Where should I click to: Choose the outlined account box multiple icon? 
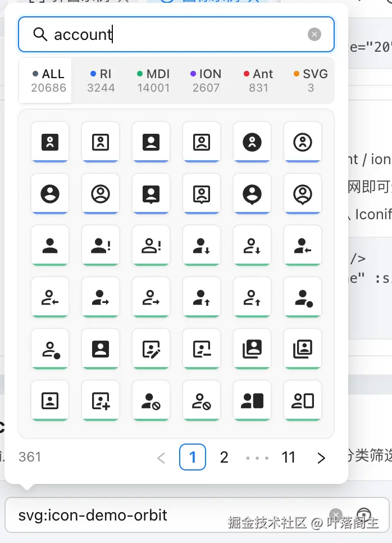pyautogui.click(x=302, y=349)
